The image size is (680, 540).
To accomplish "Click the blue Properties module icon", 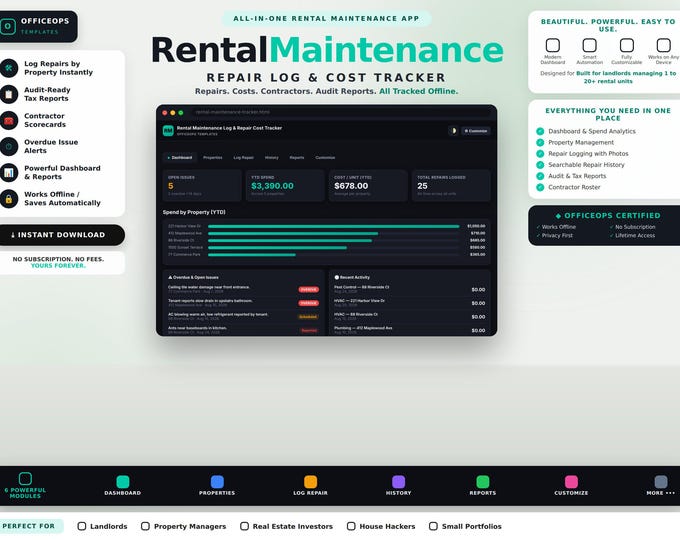I will coord(217,481).
